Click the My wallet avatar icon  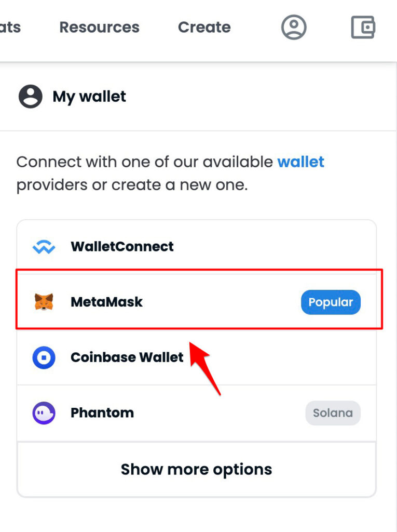point(31,96)
